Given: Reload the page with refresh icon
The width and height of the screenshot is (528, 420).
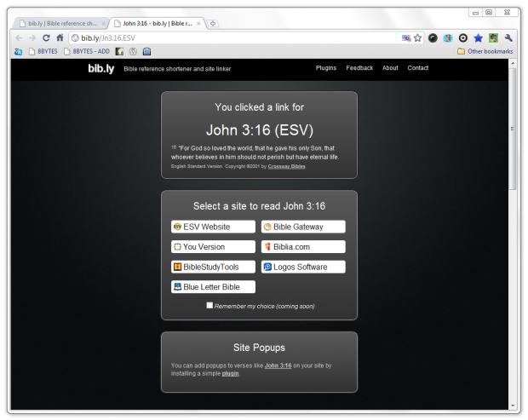Looking at the screenshot, I should (x=46, y=38).
